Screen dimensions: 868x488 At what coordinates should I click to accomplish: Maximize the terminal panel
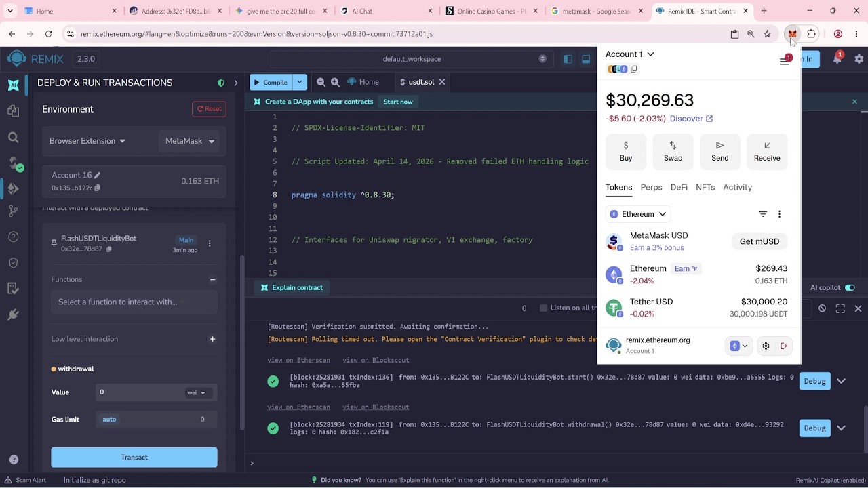[840, 308]
